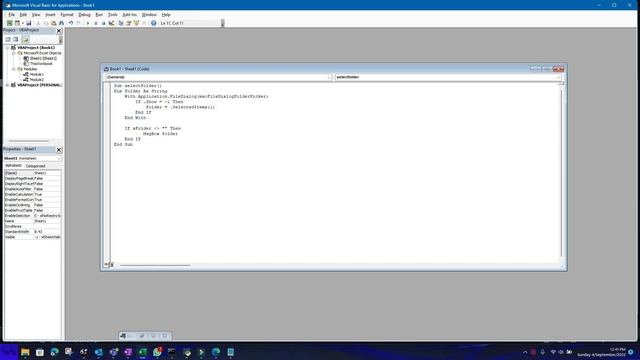Open the Tools menu

point(112,15)
